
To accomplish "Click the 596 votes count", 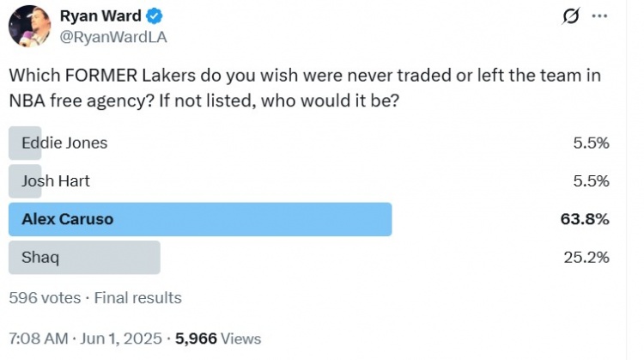I will (x=45, y=298).
